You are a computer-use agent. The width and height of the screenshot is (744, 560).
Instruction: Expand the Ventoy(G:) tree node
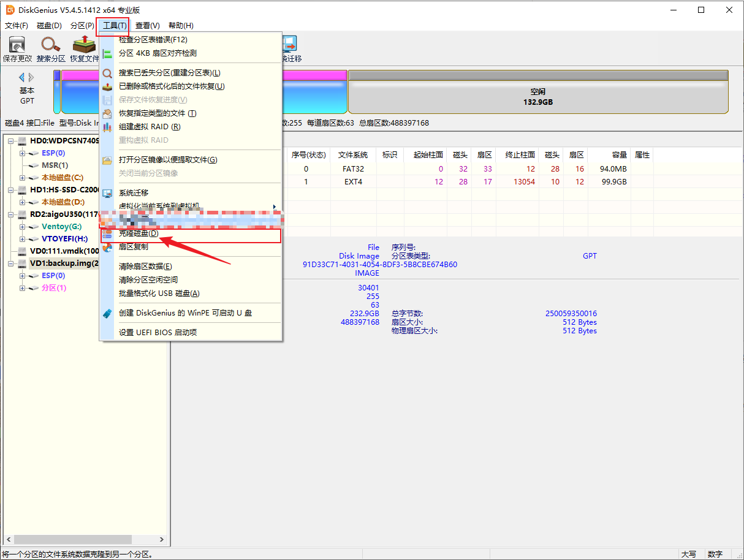pyautogui.click(x=23, y=227)
